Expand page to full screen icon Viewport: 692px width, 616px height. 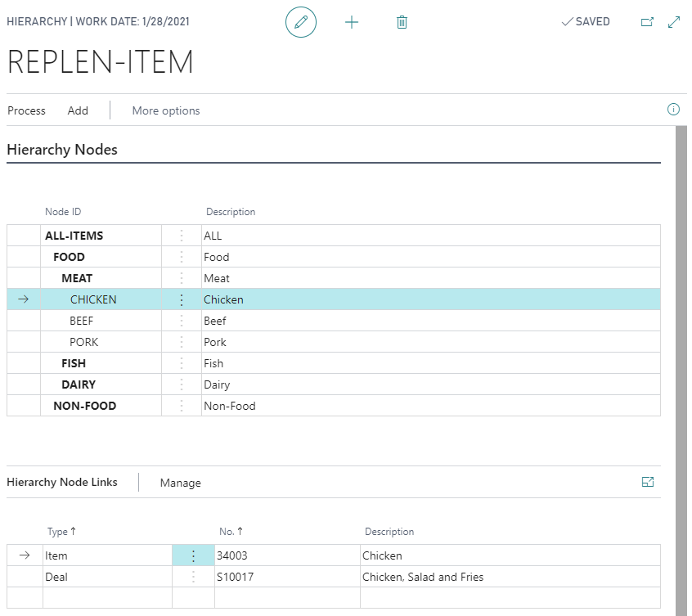click(674, 22)
